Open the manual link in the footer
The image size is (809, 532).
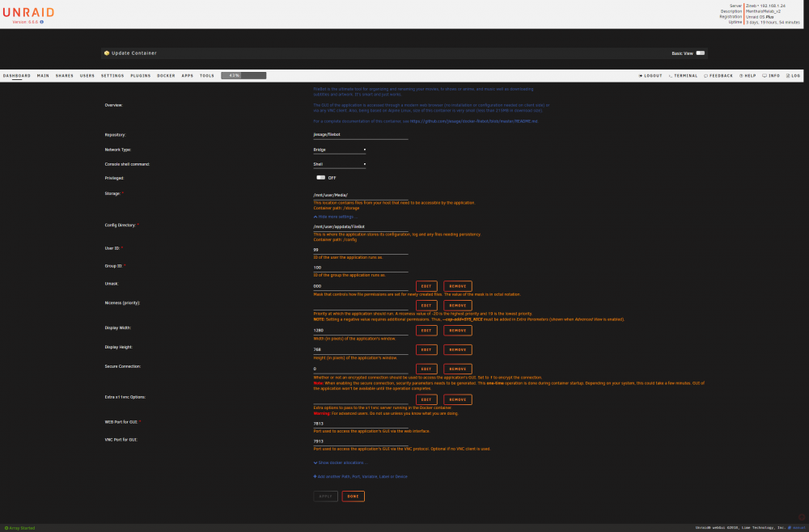pos(798,528)
